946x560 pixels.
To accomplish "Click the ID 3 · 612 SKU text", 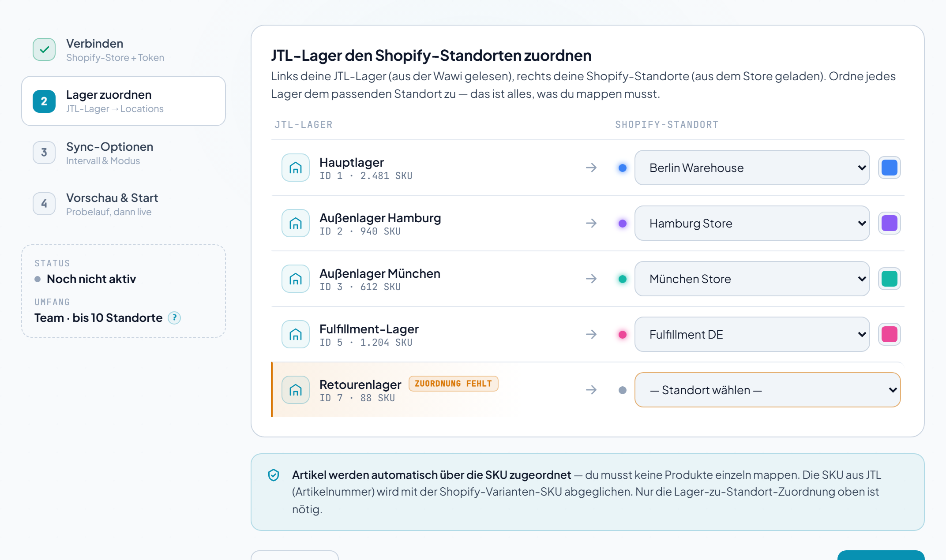I will point(360,287).
